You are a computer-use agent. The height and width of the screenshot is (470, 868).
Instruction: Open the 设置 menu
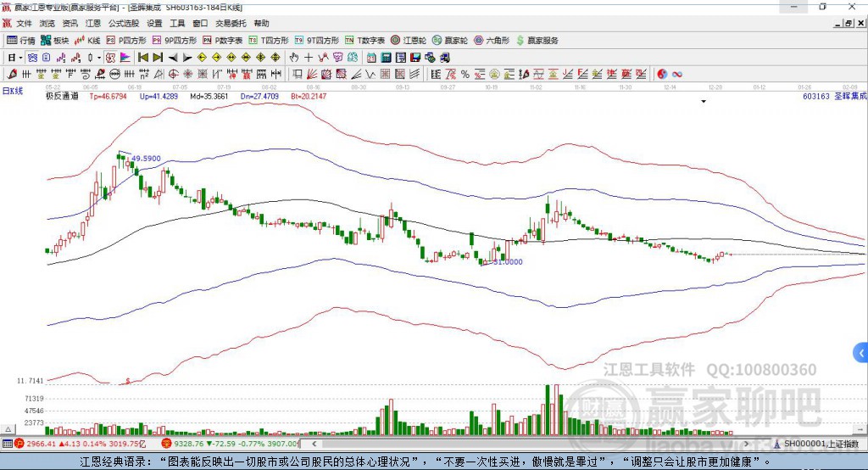pos(154,23)
